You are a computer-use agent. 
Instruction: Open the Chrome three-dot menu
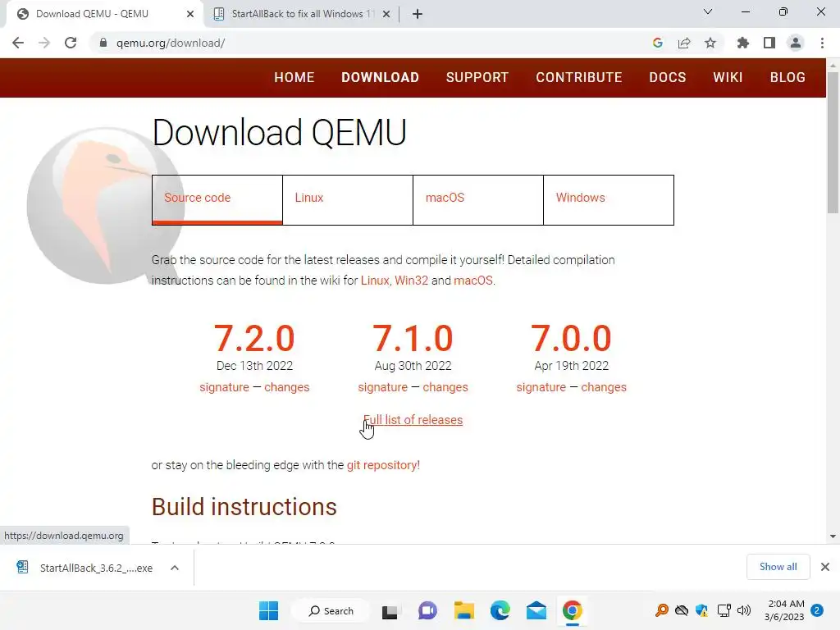[x=822, y=43]
